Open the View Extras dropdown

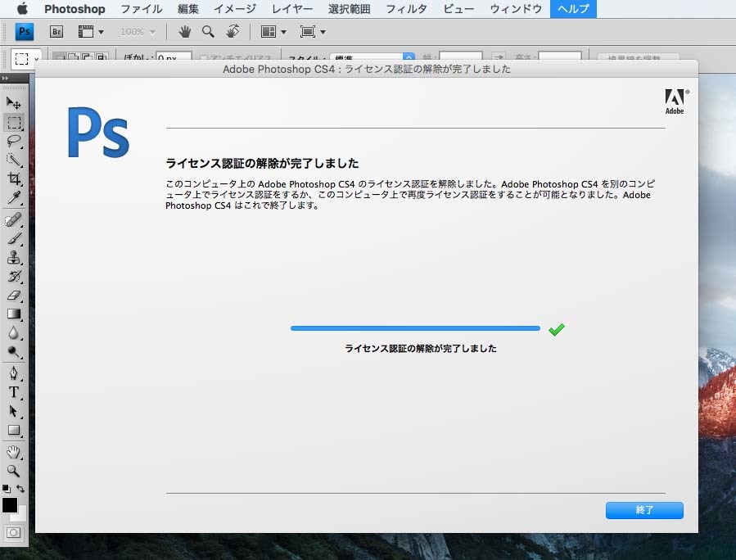pos(91,32)
